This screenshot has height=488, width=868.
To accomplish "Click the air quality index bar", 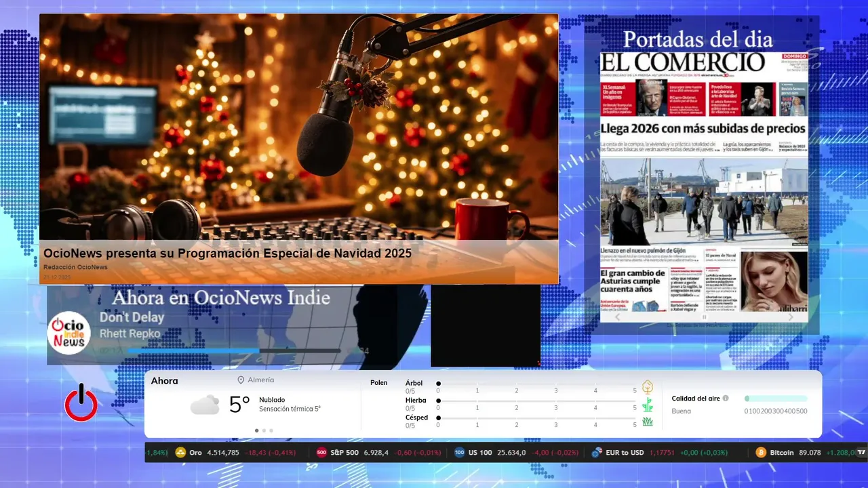I will 776,399.
